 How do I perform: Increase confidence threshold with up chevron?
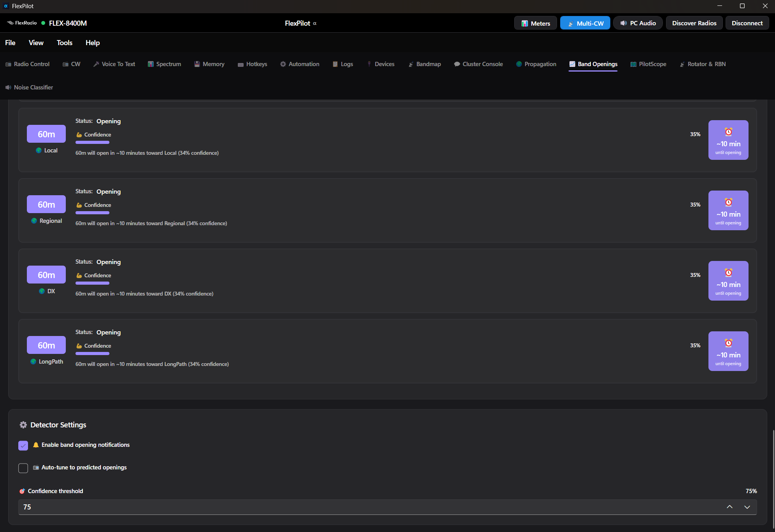coord(729,507)
